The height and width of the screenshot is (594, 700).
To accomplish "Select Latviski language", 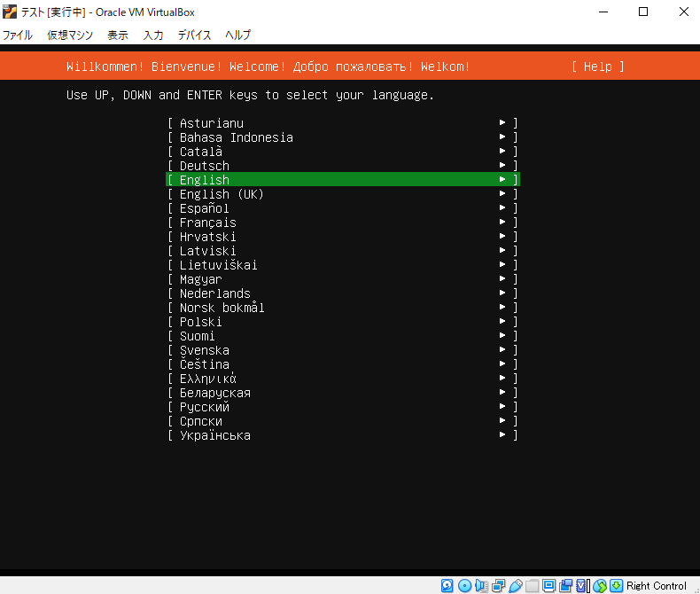I will (x=342, y=251).
